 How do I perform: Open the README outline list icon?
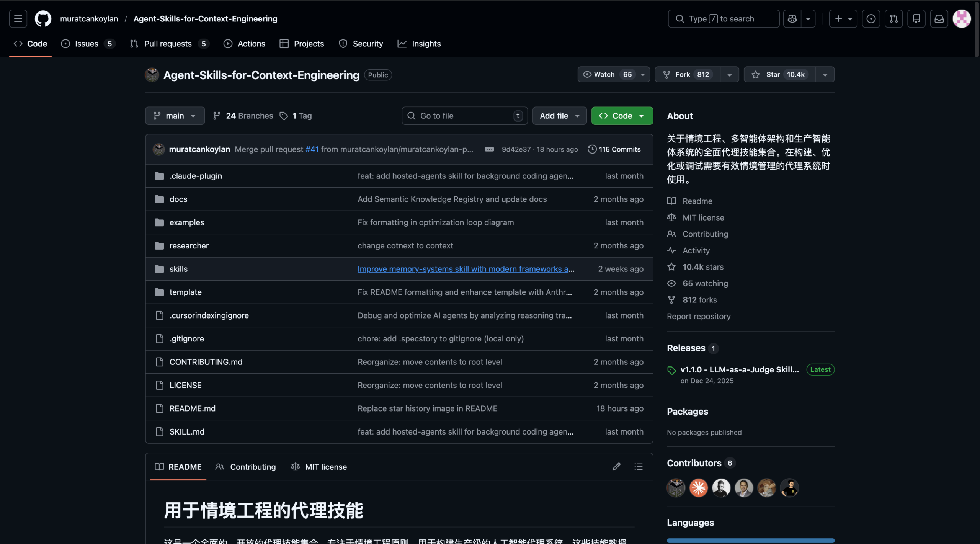coord(638,466)
